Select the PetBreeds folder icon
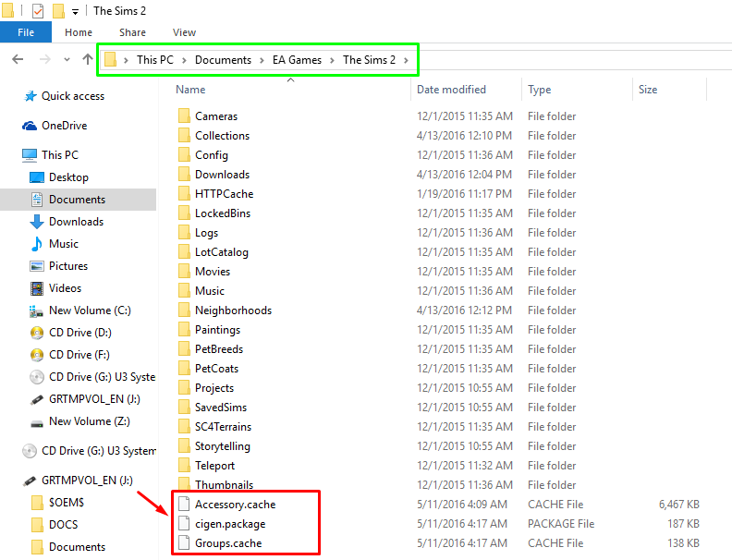This screenshot has width=732, height=560. pos(184,349)
